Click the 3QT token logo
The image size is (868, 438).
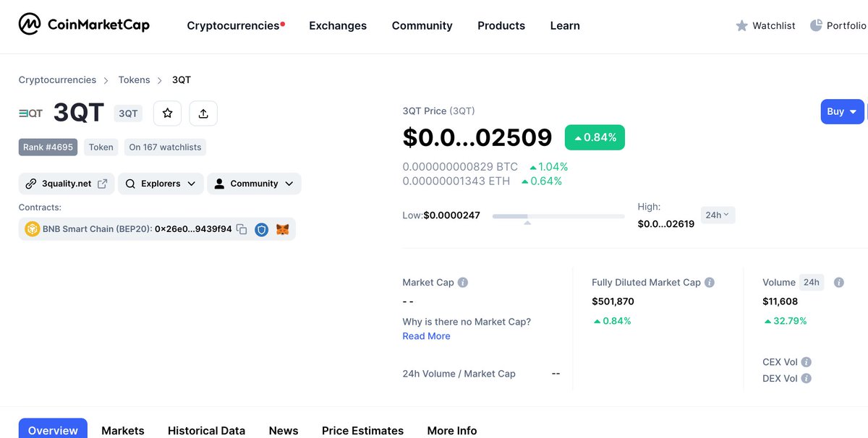click(x=31, y=113)
